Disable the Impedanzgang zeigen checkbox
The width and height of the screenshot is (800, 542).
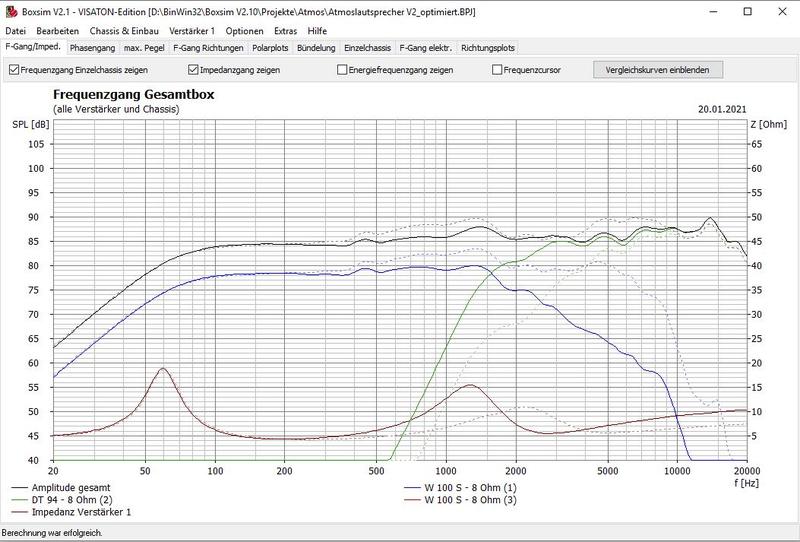click(x=194, y=71)
